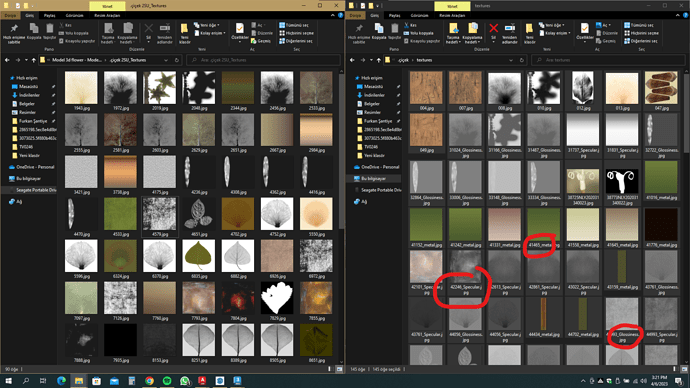The image size is (690, 388).
Task: Select thumbnail 7829.jpg in left window
Action: [277, 301]
